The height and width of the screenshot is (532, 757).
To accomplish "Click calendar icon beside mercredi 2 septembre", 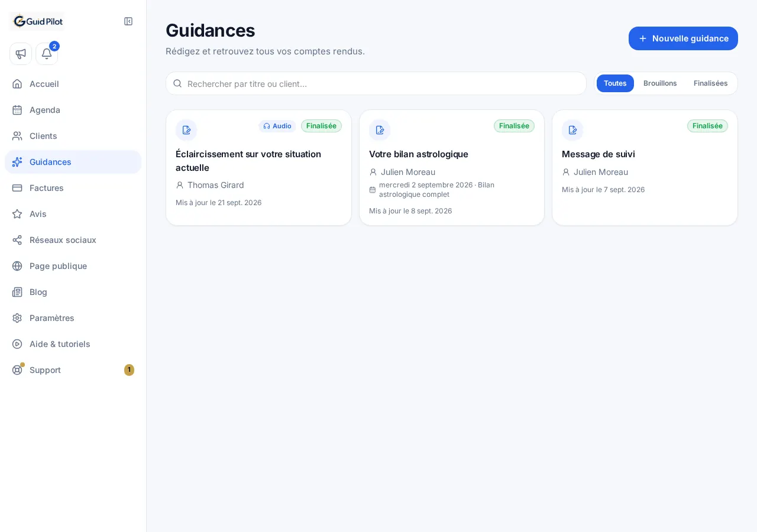I will pos(373,190).
